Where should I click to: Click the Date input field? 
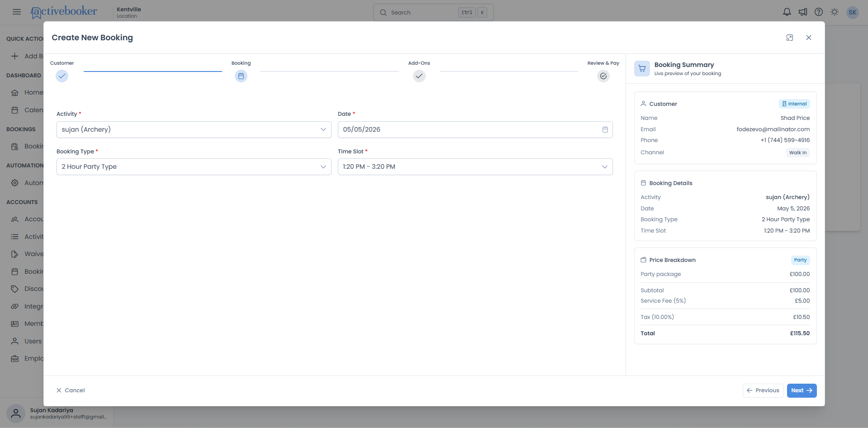click(x=475, y=129)
